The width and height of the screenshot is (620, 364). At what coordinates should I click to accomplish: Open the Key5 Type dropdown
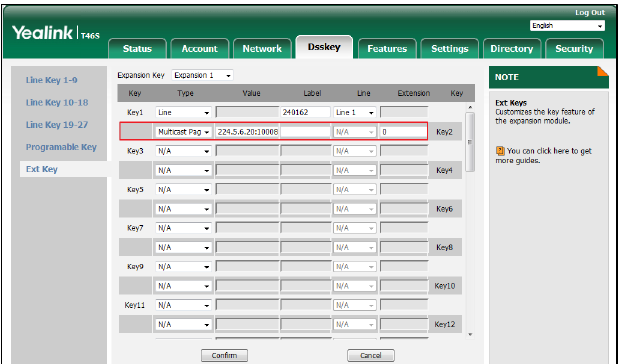point(183,190)
